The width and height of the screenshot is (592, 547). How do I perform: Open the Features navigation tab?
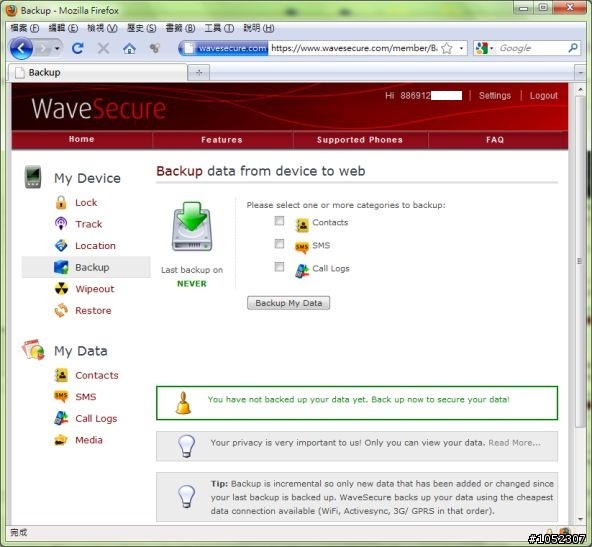(222, 140)
